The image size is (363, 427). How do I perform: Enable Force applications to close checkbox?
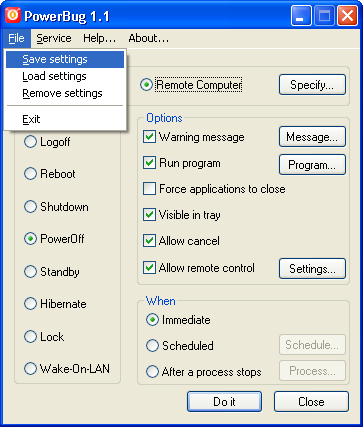coord(149,189)
